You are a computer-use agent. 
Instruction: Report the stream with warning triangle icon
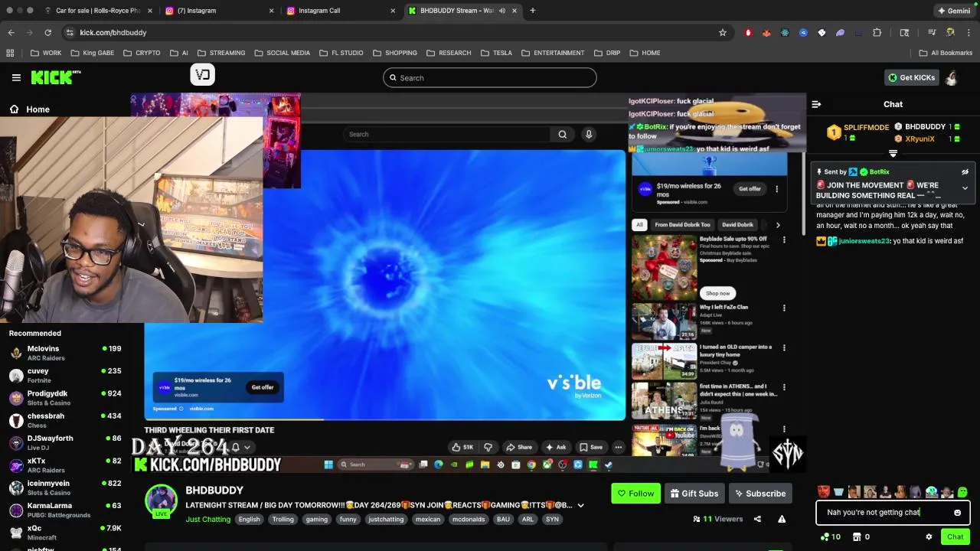click(782, 519)
